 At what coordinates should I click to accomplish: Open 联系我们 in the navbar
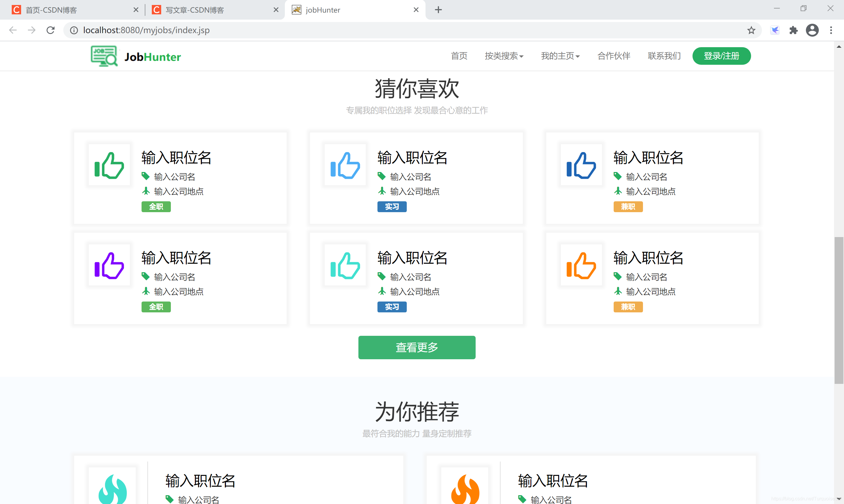[664, 56]
